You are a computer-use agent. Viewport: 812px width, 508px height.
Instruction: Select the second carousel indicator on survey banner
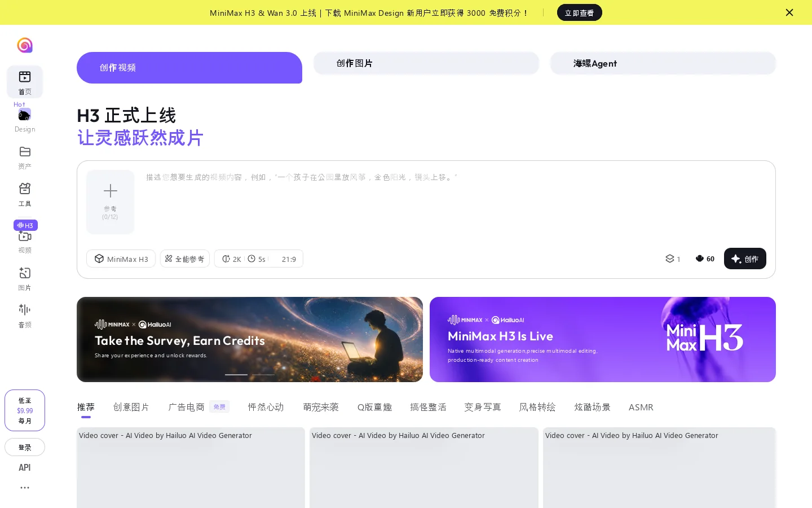click(x=263, y=375)
